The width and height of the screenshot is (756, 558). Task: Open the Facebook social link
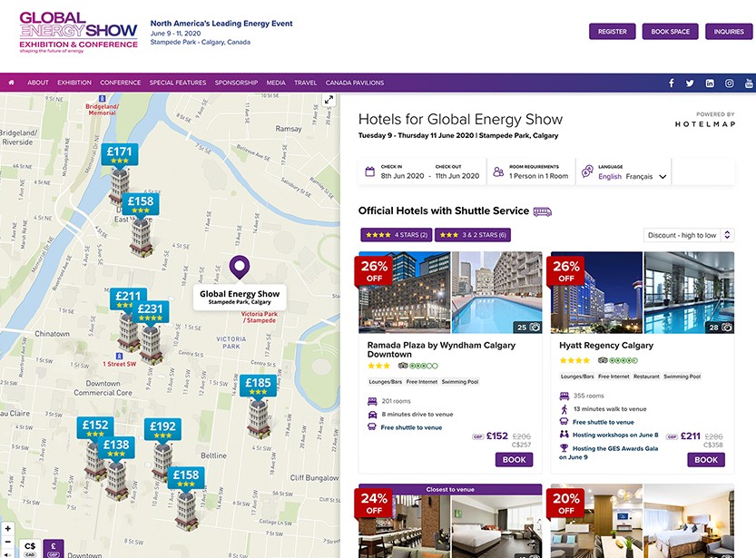pos(672,83)
